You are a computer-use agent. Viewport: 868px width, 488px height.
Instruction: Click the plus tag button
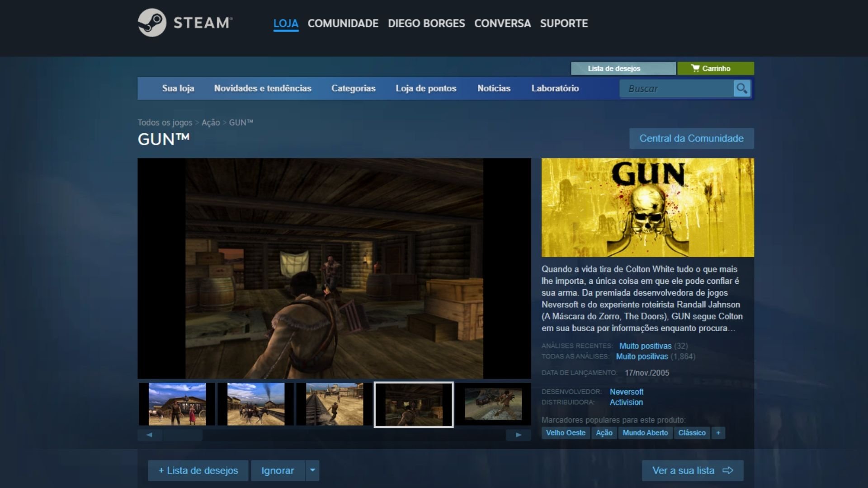tap(718, 433)
